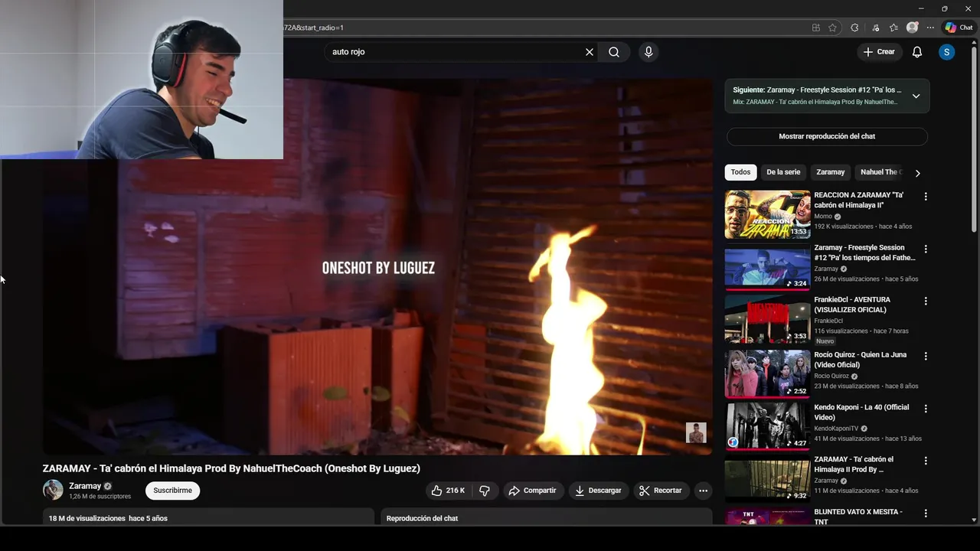Open Kendo Kaponi La 40 thumbnail
The width and height of the screenshot is (980, 551).
pyautogui.click(x=767, y=425)
